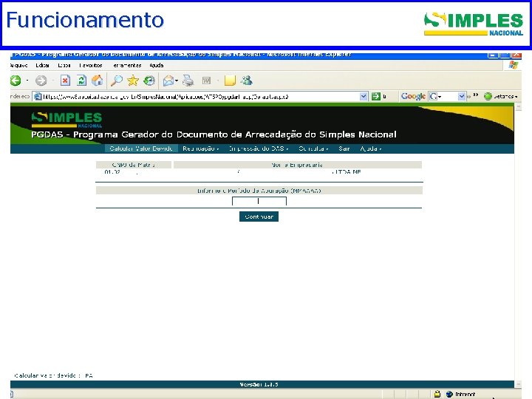Screen dimensions: 532x399
Task: Click the green Go arrow beside address bar
Action: click(376, 96)
